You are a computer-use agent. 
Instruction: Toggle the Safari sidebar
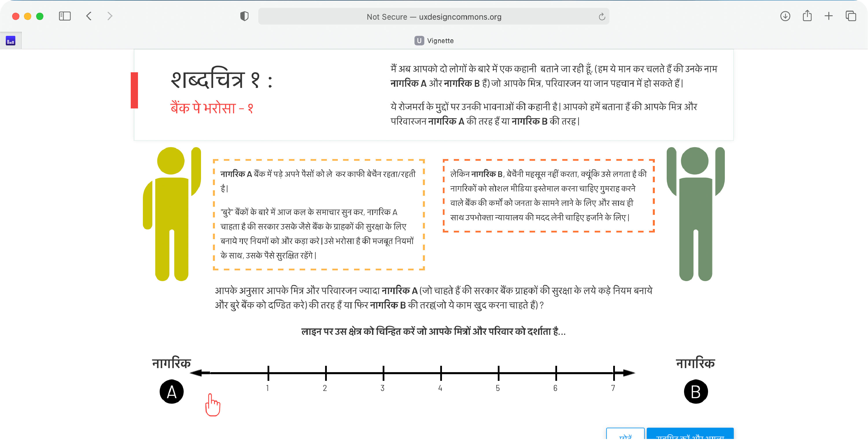65,16
